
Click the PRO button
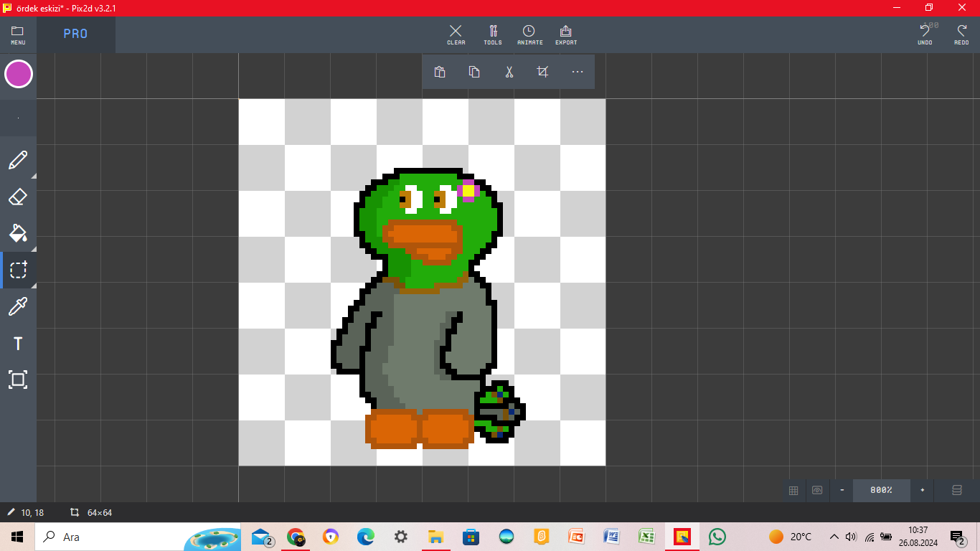click(75, 34)
